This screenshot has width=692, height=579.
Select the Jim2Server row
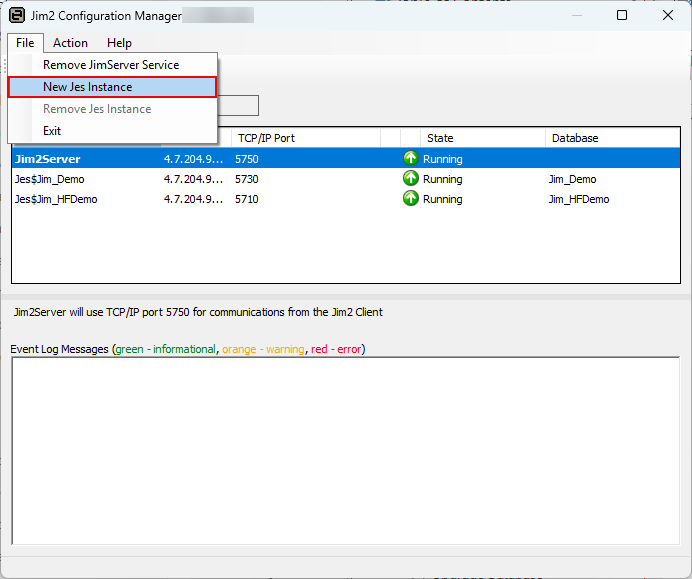346,158
